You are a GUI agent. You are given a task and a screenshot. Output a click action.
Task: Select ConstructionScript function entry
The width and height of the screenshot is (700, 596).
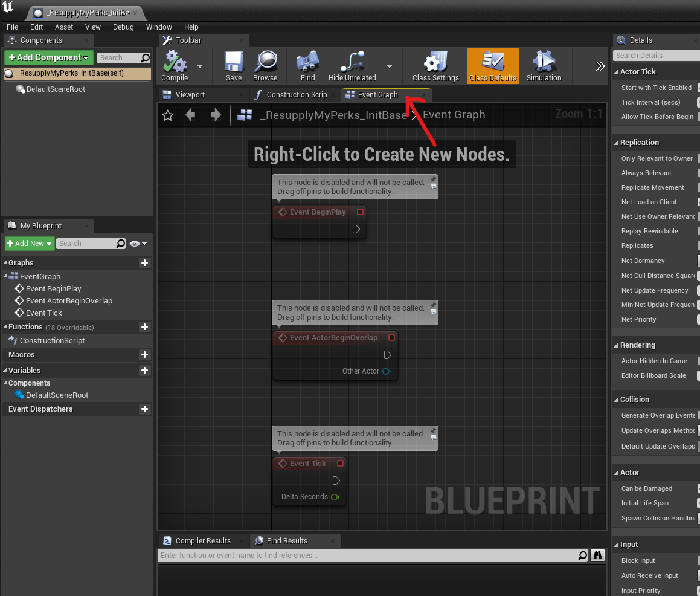[52, 340]
